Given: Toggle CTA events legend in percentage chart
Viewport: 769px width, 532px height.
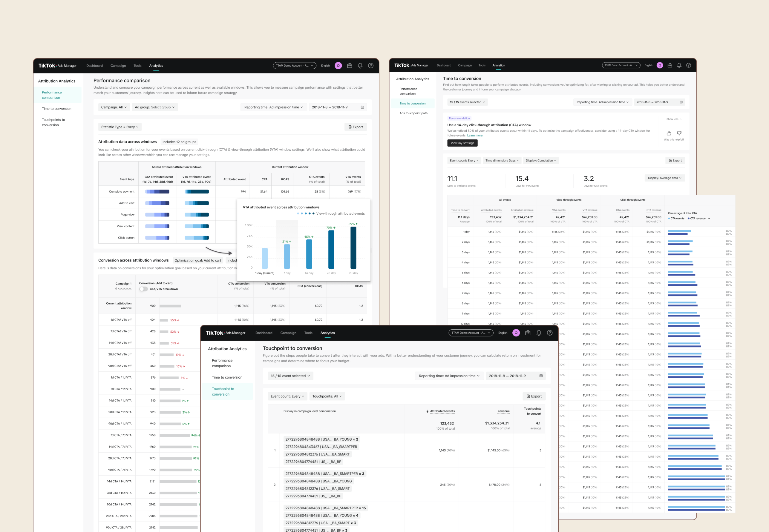Looking at the screenshot, I should 676,218.
